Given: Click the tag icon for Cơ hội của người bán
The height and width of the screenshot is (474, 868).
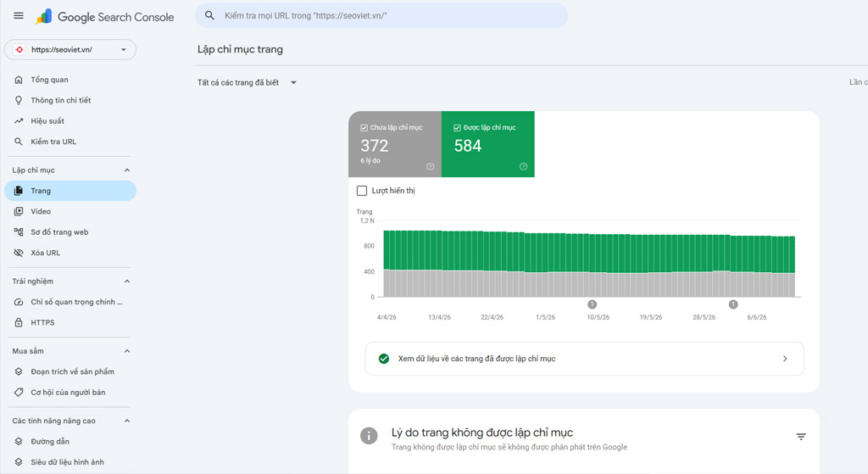Looking at the screenshot, I should [19, 392].
